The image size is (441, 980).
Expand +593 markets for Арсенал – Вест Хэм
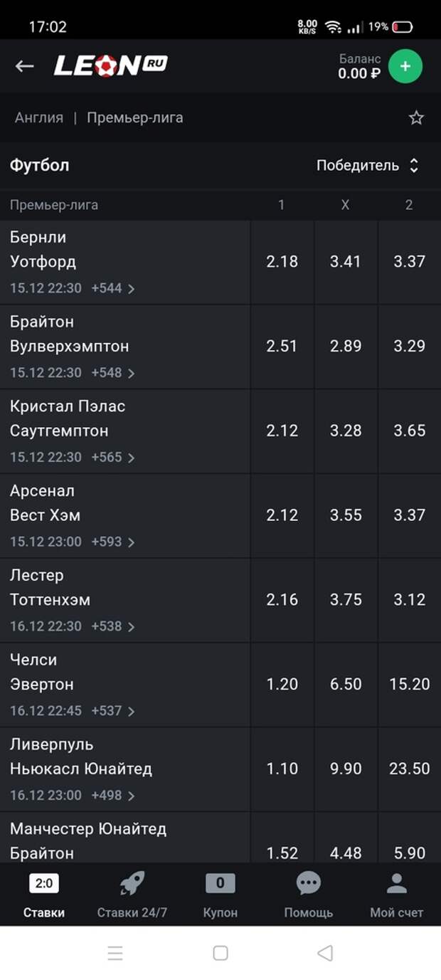112,542
